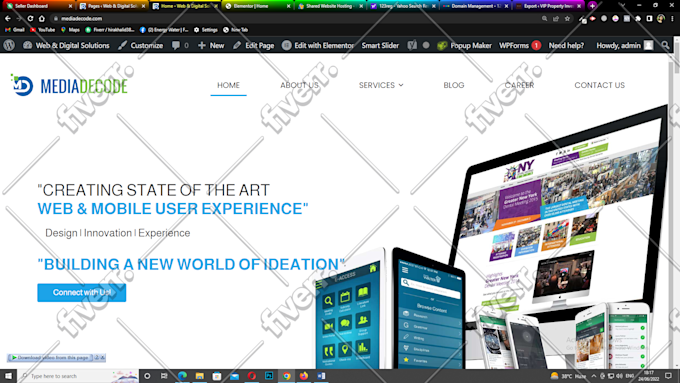Click the zoom magnifier icon in address bar
680x383 pixels.
tap(544, 19)
